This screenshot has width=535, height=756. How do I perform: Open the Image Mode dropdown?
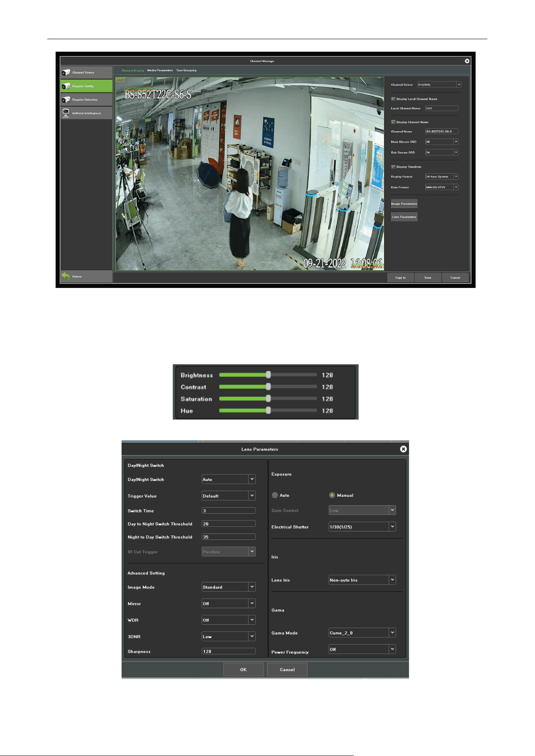(229, 587)
